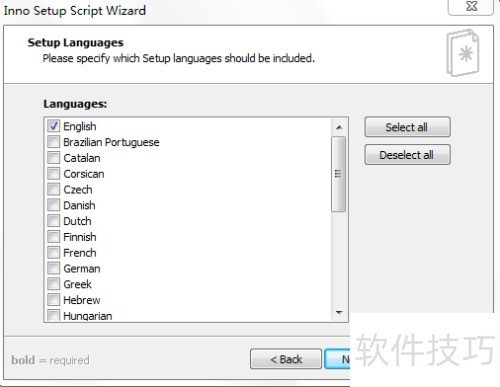The height and width of the screenshot is (387, 500).
Task: Close the Inno Setup Script Wizard window
Action: tap(471, 7)
